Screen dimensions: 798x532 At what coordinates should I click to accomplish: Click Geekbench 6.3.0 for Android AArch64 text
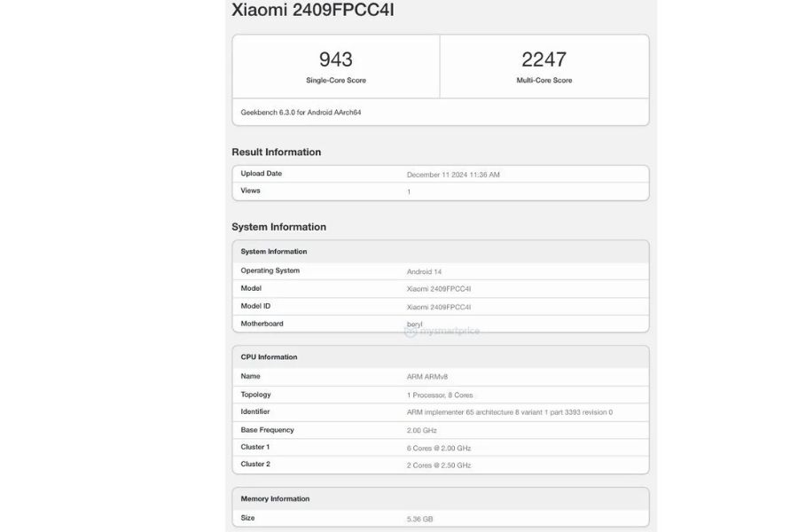click(x=301, y=113)
